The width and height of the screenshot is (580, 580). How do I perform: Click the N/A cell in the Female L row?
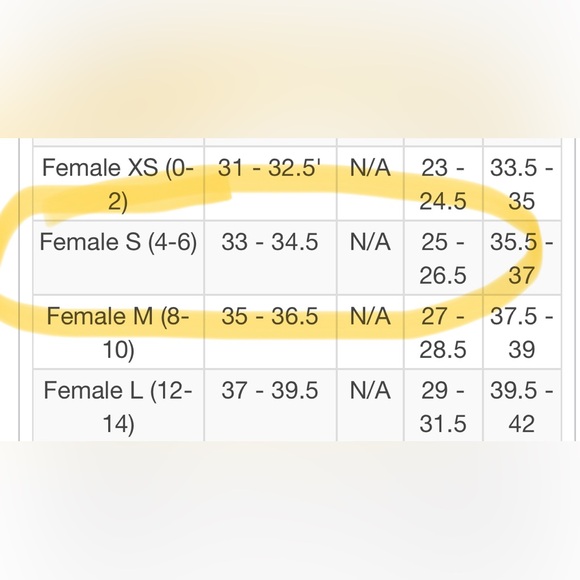tap(370, 405)
